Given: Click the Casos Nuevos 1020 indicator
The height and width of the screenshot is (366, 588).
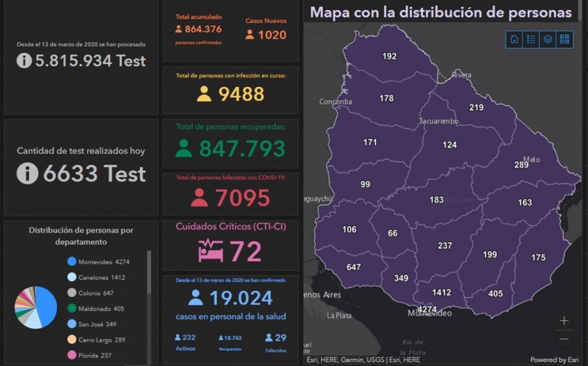Looking at the screenshot, I should 265,30.
